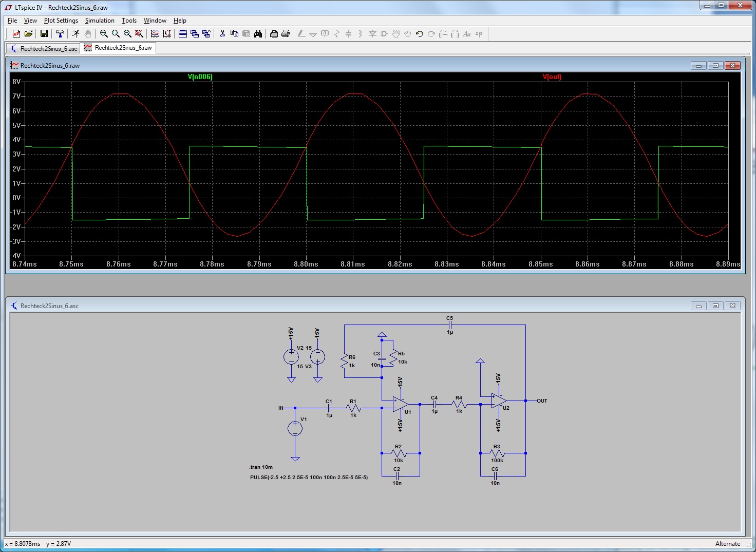Open the Window menu

click(155, 21)
